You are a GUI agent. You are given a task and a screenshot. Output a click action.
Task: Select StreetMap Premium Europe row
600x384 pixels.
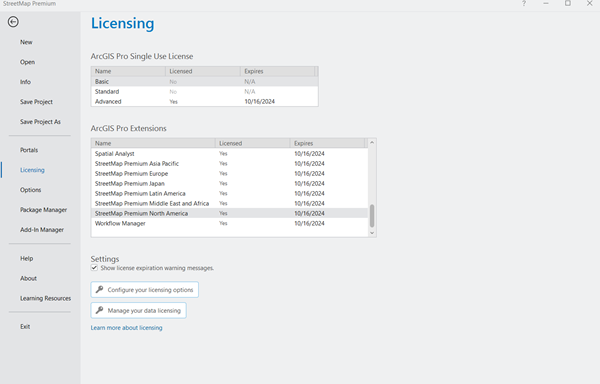(230, 173)
